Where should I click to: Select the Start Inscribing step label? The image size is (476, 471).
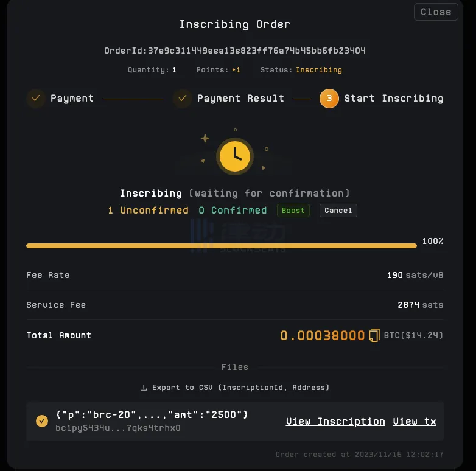[x=393, y=99]
